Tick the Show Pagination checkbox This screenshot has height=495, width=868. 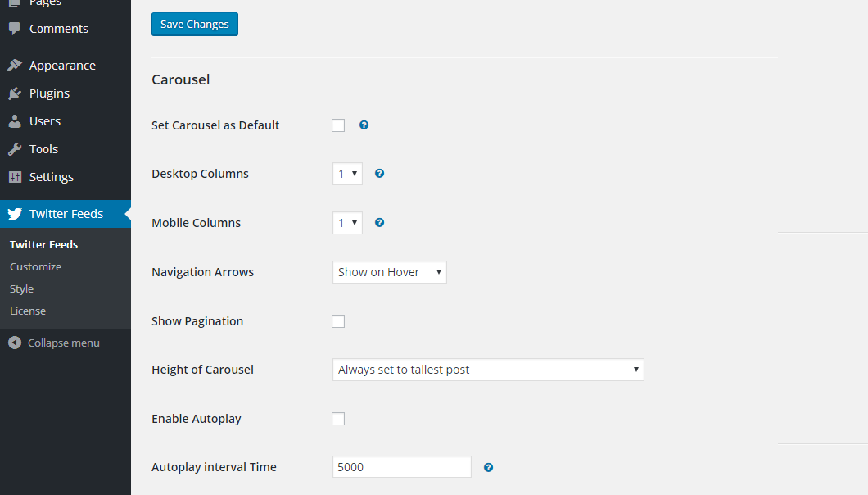[x=338, y=321]
